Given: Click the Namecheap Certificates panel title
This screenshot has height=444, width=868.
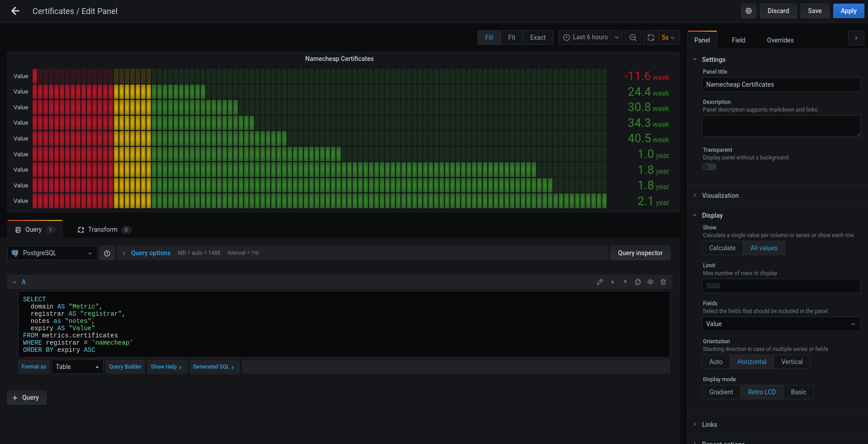Looking at the screenshot, I should 340,59.
